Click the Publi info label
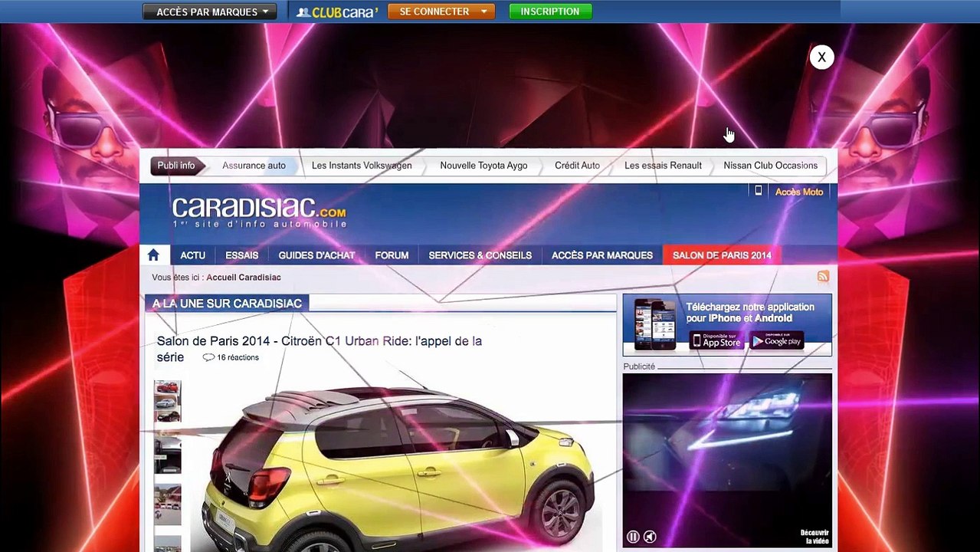The width and height of the screenshot is (980, 552). pos(176,166)
